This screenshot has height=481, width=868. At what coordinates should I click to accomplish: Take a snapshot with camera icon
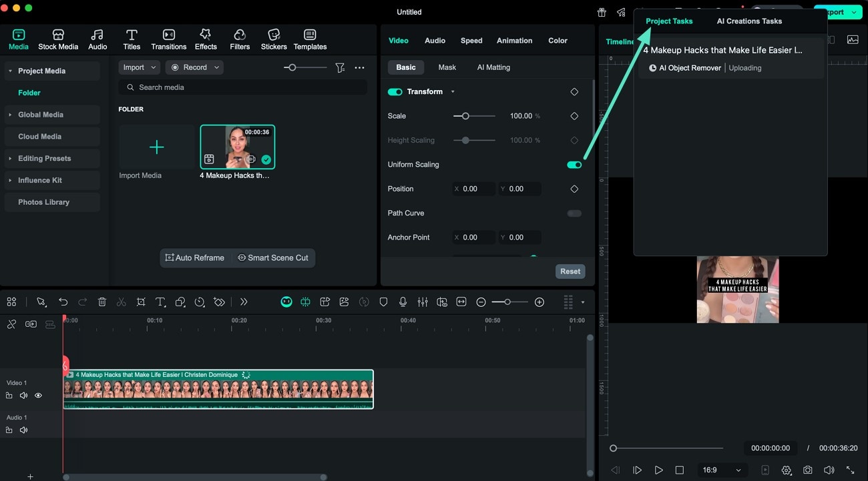pos(808,470)
